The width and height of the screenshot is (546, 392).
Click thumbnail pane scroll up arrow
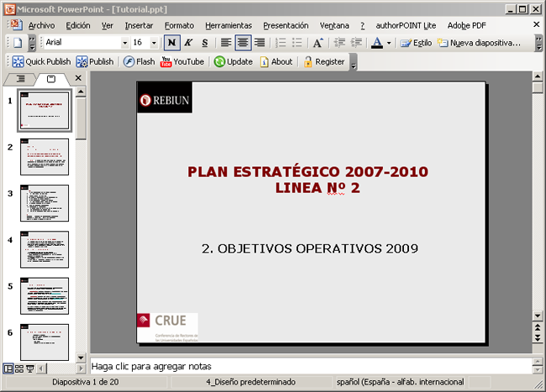[81, 91]
